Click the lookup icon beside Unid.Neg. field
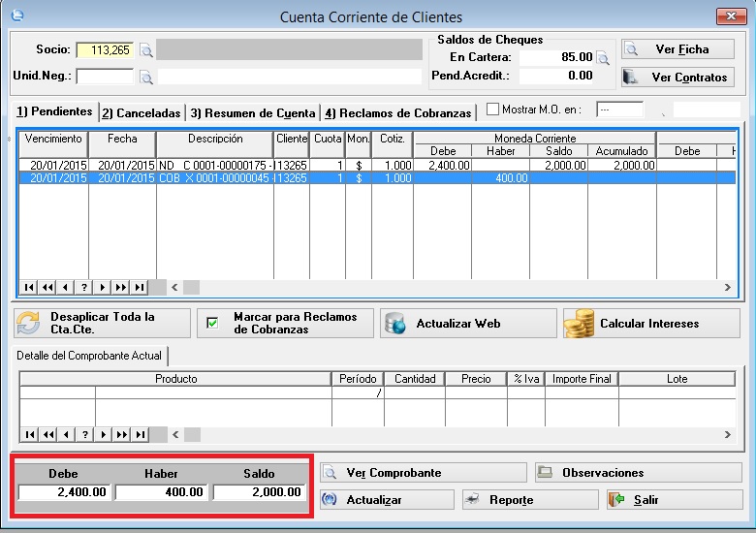 click(x=146, y=77)
